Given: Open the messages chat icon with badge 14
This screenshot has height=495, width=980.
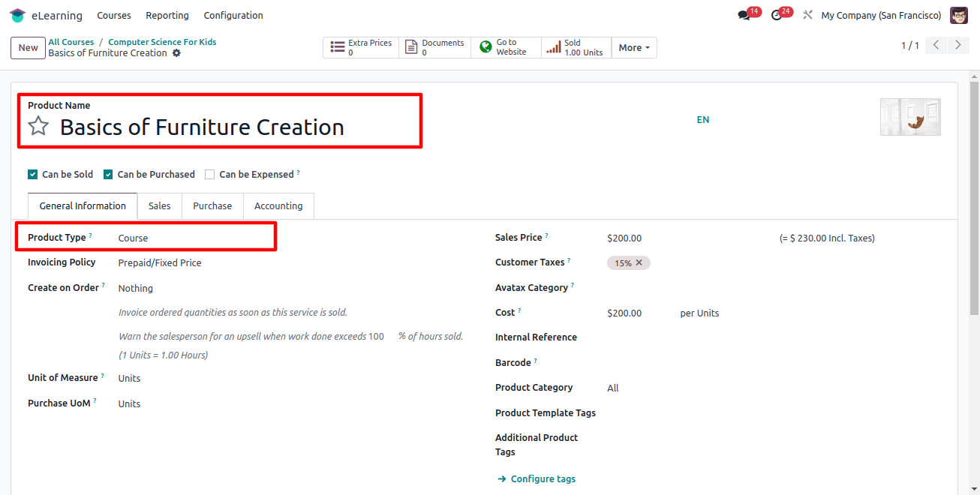Looking at the screenshot, I should [x=744, y=15].
